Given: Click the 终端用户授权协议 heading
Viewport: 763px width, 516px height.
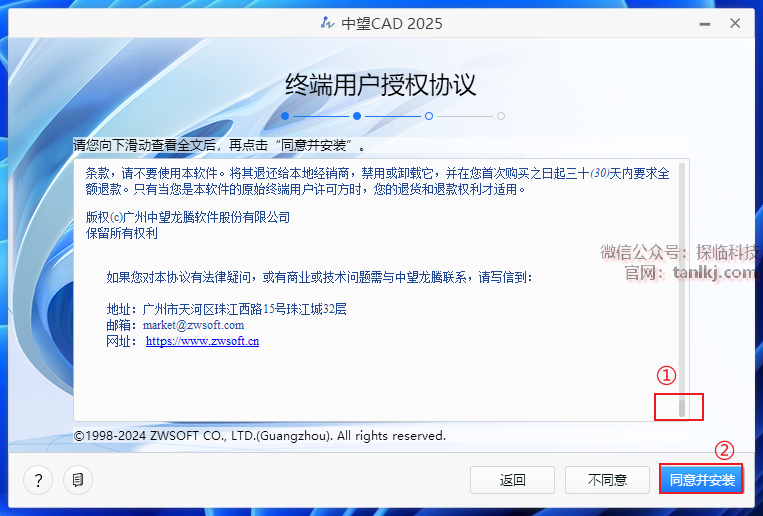Looking at the screenshot, I should (380, 85).
